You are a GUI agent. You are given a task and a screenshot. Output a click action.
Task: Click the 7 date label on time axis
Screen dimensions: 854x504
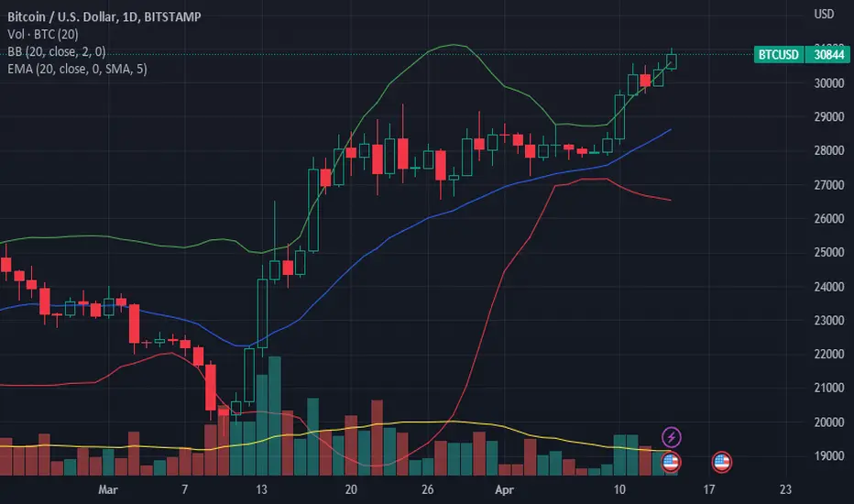(x=184, y=490)
